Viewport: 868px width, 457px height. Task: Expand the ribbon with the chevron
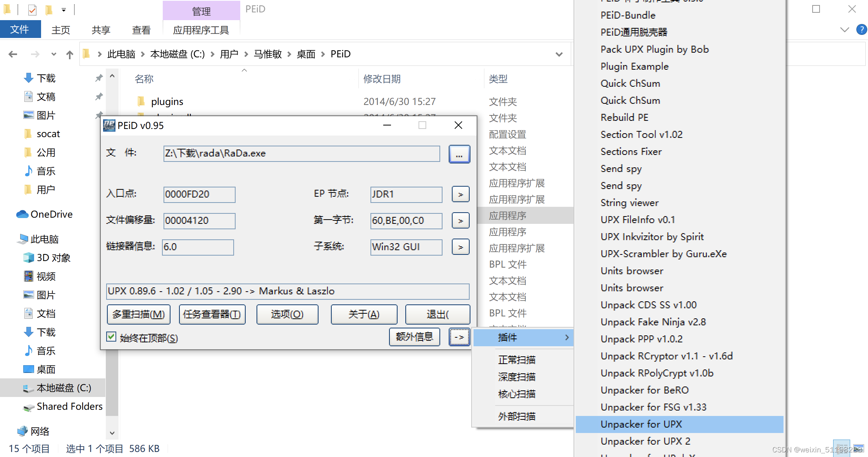point(845,29)
